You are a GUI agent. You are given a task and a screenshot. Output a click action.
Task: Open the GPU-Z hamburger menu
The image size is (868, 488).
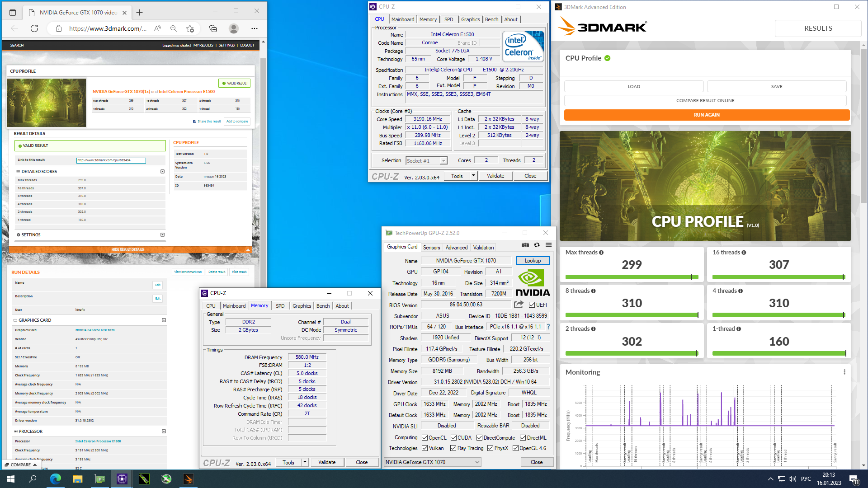(548, 245)
